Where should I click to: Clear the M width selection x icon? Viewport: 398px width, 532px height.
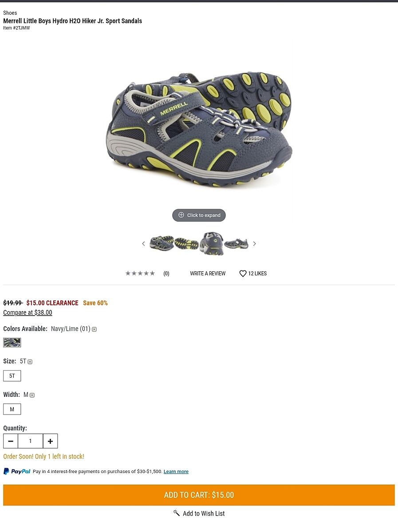tap(32, 395)
